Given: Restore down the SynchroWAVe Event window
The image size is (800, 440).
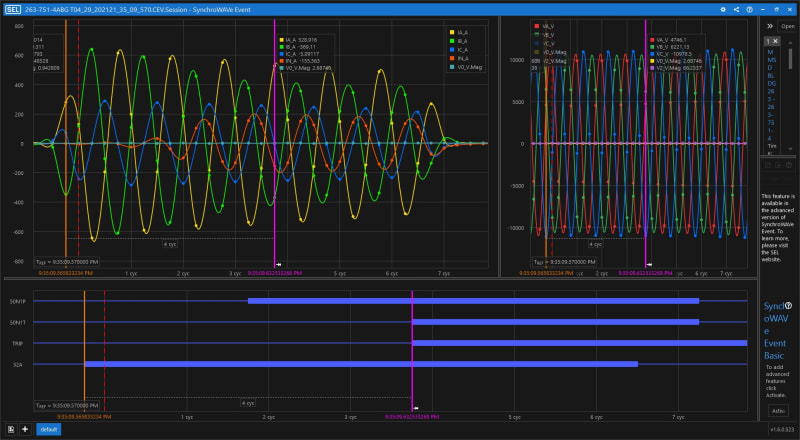Looking at the screenshot, I should click(777, 10).
